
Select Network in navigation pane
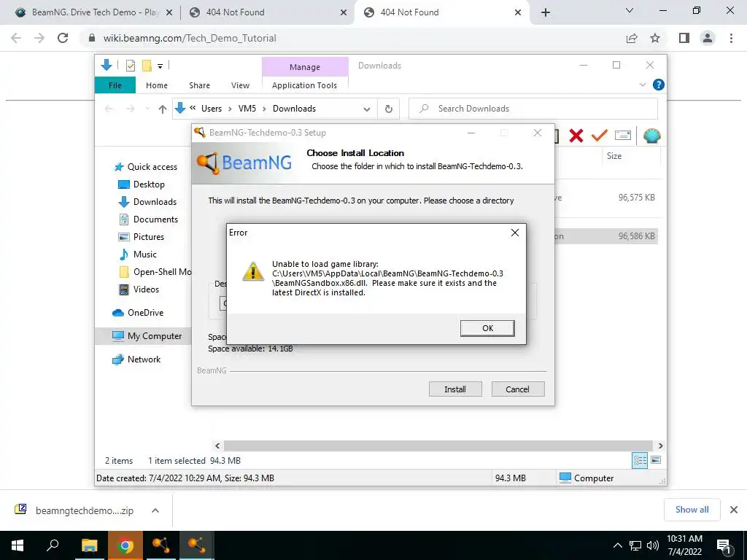click(x=136, y=359)
